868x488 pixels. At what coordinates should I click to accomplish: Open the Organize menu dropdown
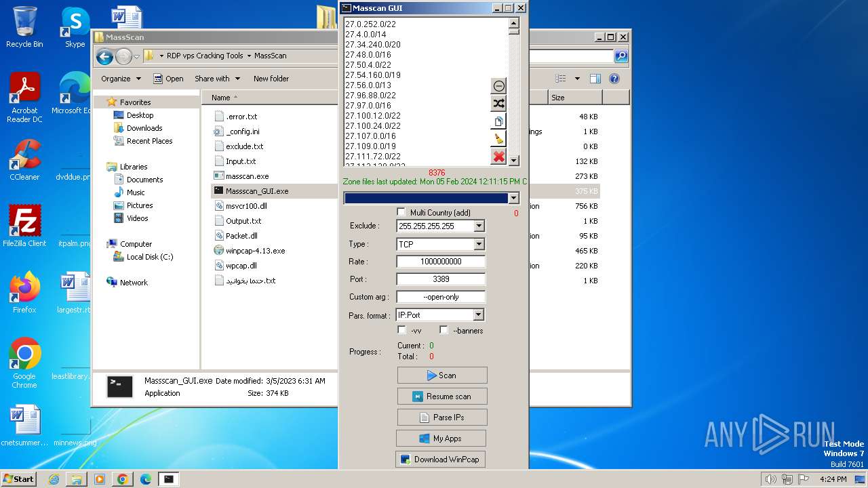121,79
